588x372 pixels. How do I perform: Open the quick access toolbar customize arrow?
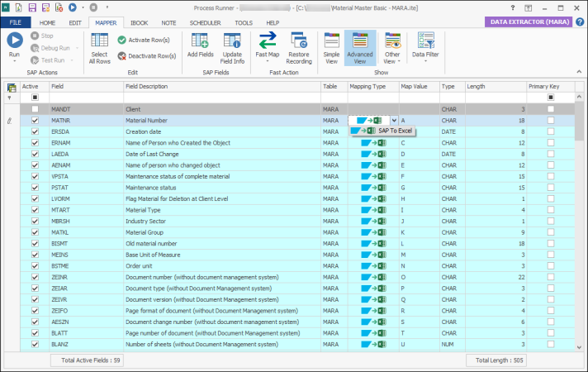(107, 7)
